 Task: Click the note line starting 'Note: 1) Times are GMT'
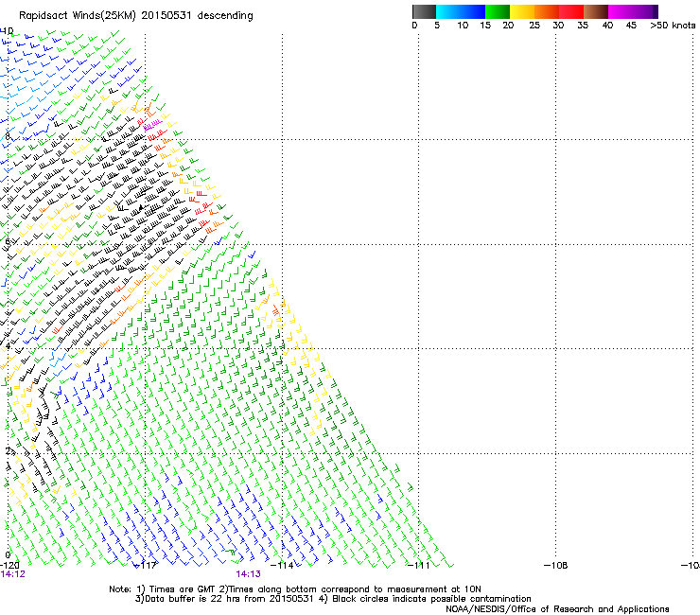[295, 589]
